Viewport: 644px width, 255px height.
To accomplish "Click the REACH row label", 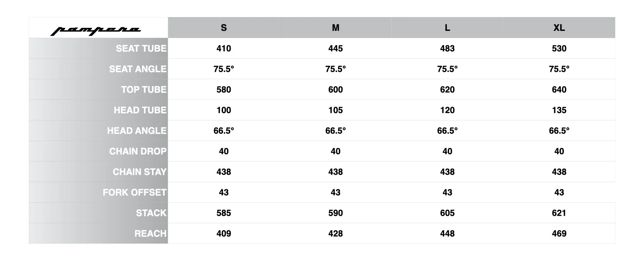I will point(151,234).
